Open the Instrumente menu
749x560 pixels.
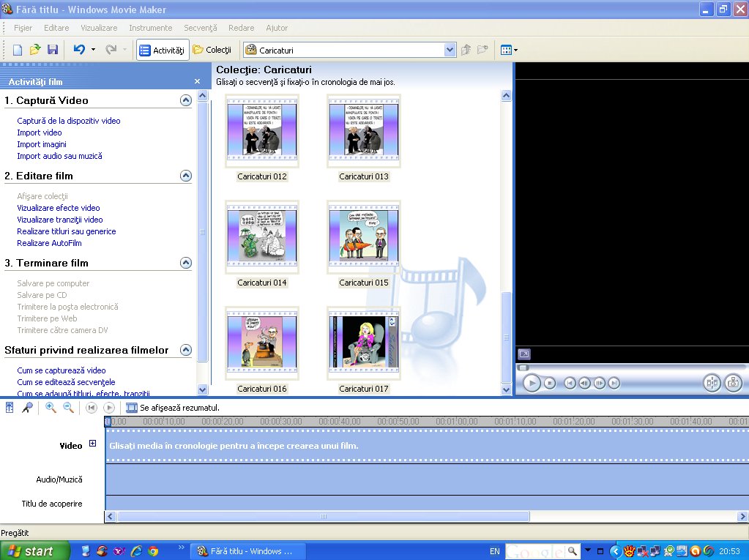[x=151, y=28]
